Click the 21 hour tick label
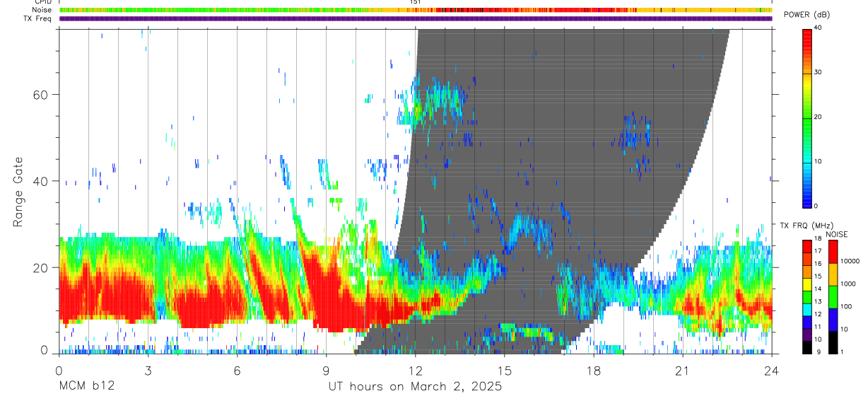 point(683,371)
